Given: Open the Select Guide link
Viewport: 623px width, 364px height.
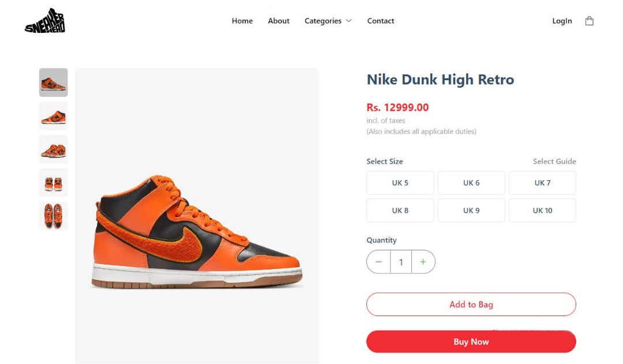Looking at the screenshot, I should tap(554, 162).
